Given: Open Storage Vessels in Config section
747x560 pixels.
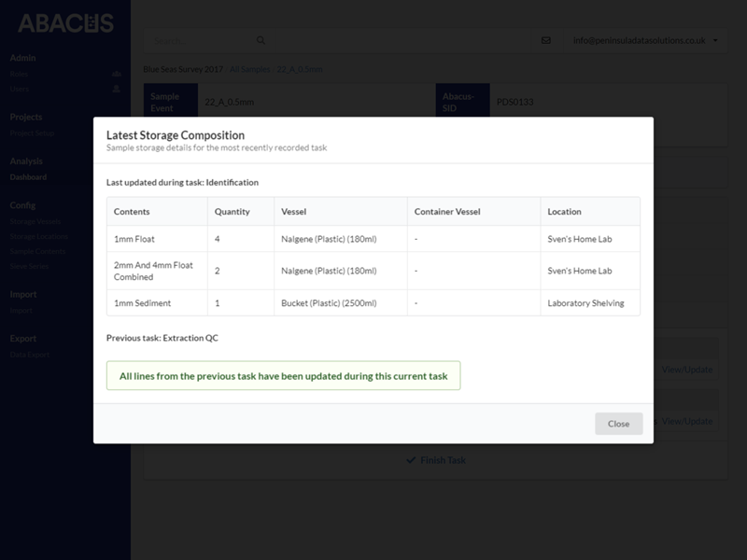Looking at the screenshot, I should [x=35, y=221].
